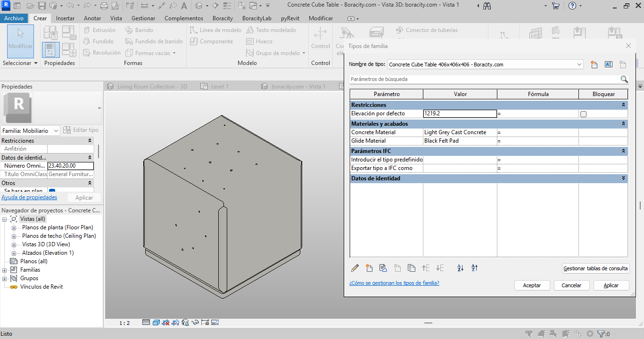The image size is (644, 339).
Task: Click the visual style icon in view bar
Action: pyautogui.click(x=156, y=323)
